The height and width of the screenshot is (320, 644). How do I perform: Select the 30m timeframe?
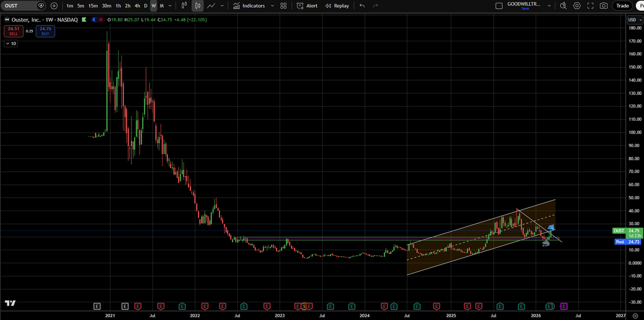[x=107, y=6]
